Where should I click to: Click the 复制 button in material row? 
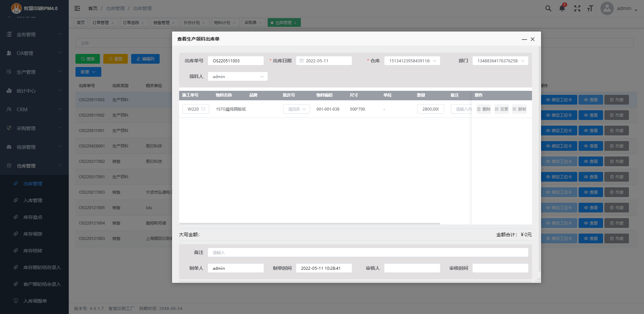[519, 109]
